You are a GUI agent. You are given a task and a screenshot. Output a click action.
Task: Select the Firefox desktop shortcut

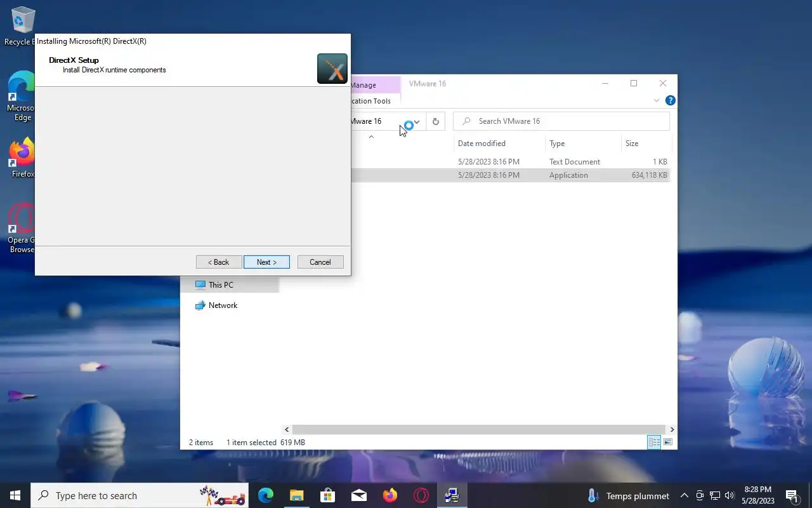click(22, 158)
